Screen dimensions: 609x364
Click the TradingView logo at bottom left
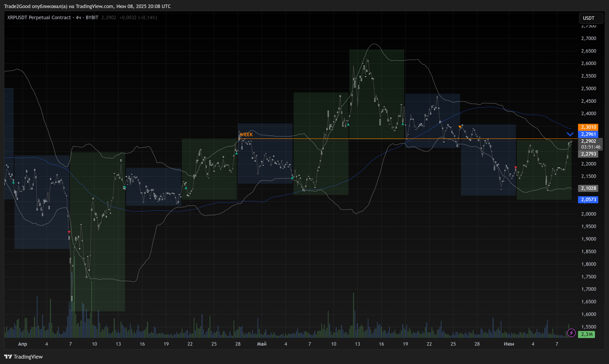click(23, 356)
